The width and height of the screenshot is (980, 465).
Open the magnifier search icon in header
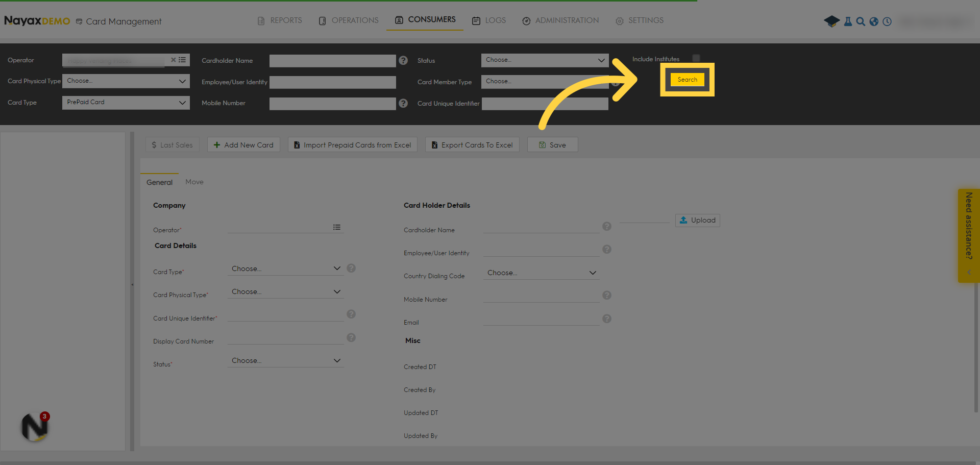click(861, 21)
